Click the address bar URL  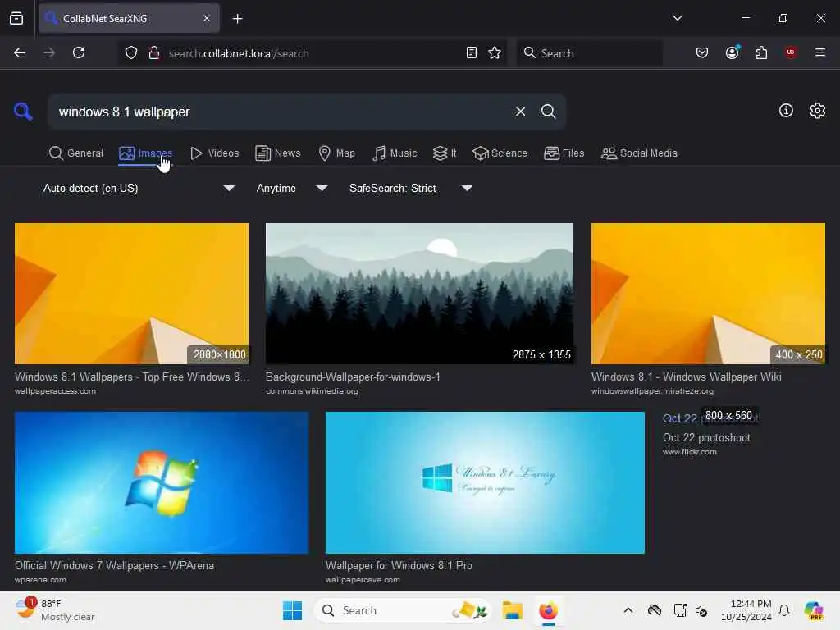[x=239, y=53]
